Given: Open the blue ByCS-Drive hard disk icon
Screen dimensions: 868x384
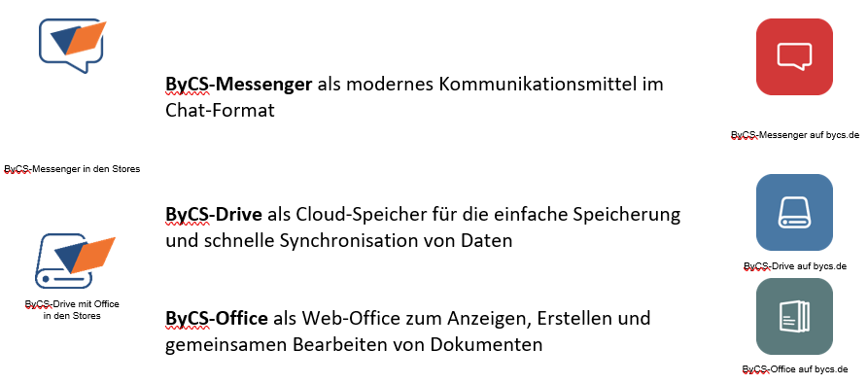Looking at the screenshot, I should (x=794, y=213).
